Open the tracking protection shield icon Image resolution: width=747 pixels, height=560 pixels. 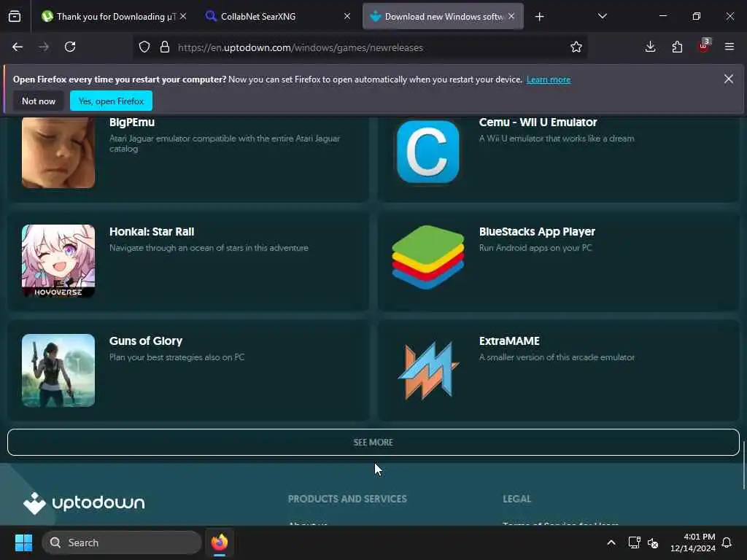[144, 47]
